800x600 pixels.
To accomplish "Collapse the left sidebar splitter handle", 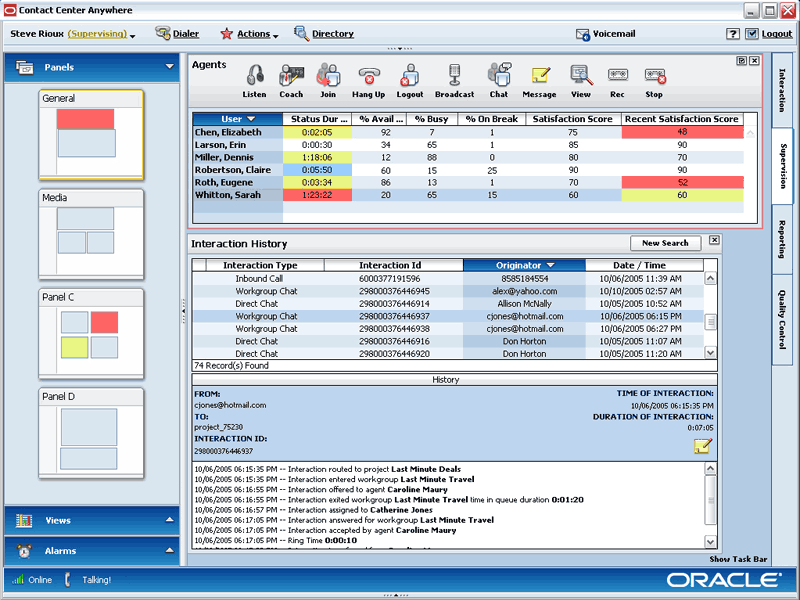I will pos(184,309).
